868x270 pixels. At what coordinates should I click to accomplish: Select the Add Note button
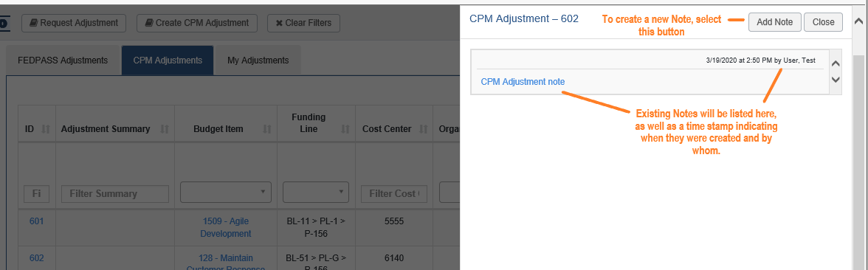774,22
